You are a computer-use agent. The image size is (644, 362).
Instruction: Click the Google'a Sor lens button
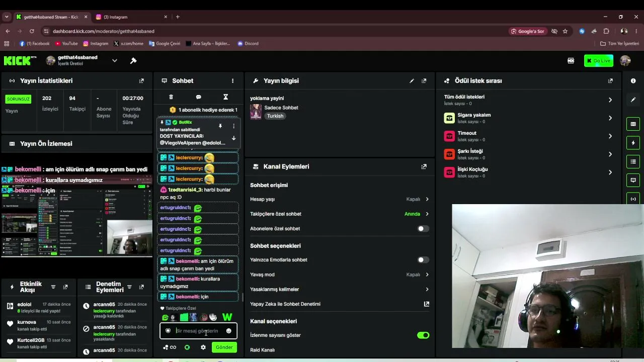(x=528, y=31)
